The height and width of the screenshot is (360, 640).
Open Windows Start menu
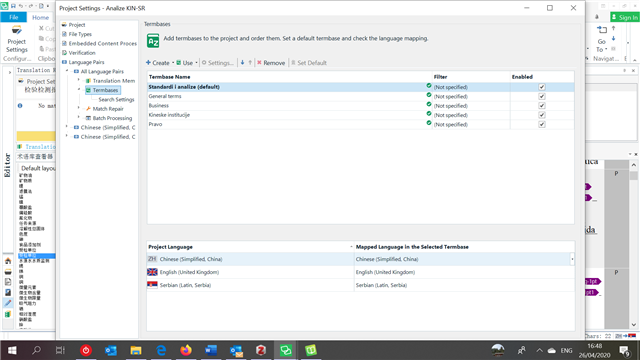click(x=12, y=350)
